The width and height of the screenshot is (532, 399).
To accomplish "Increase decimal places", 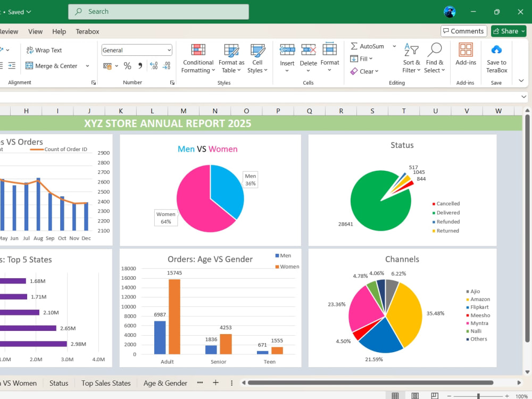I will (154, 66).
